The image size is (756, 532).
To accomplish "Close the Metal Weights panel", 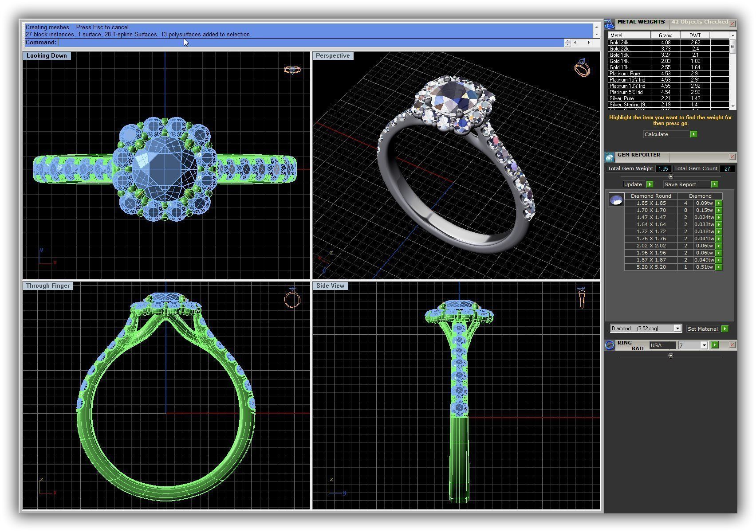I will tap(732, 23).
